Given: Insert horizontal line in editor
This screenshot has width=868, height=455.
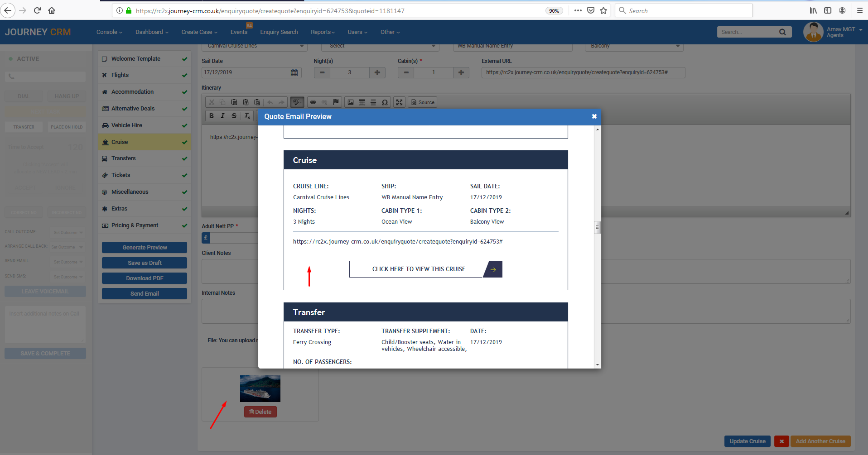Looking at the screenshot, I should (373, 102).
